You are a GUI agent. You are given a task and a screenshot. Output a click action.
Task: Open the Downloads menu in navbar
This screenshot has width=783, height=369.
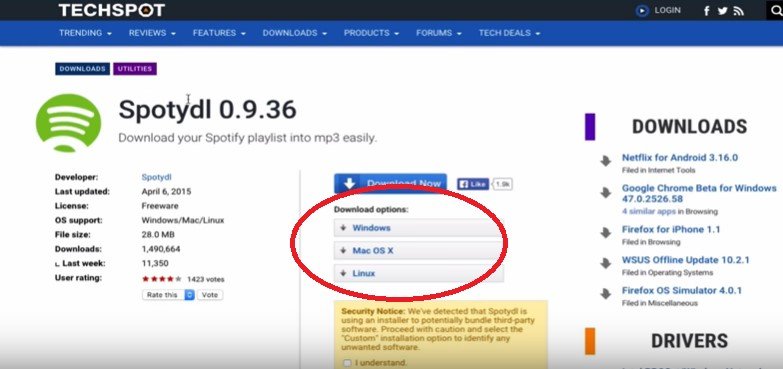tap(295, 33)
